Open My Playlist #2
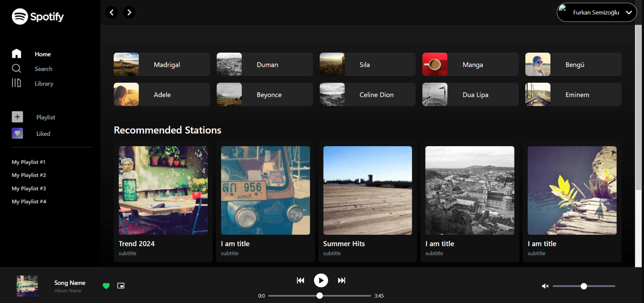Screen dimensions: 644x303 pyautogui.click(x=29, y=175)
